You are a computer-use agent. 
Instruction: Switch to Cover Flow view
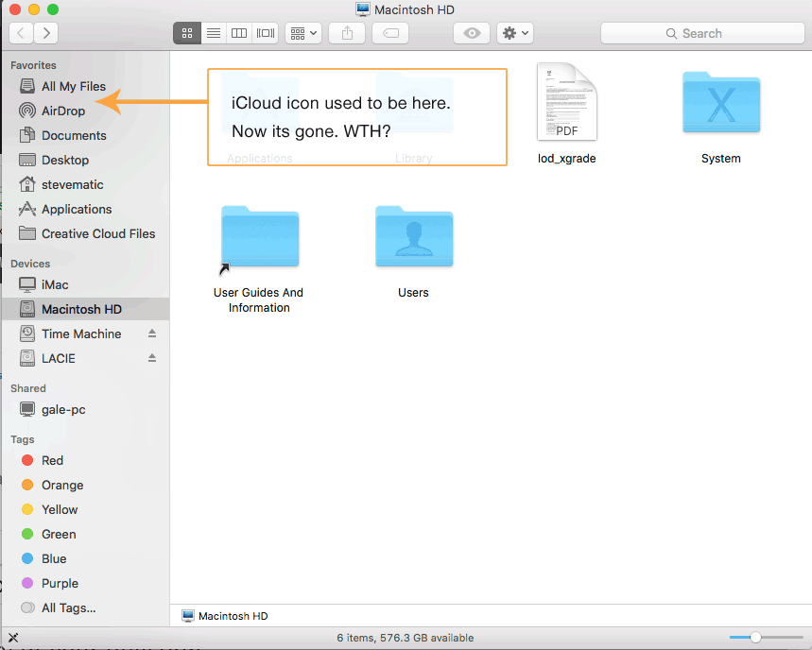point(265,33)
